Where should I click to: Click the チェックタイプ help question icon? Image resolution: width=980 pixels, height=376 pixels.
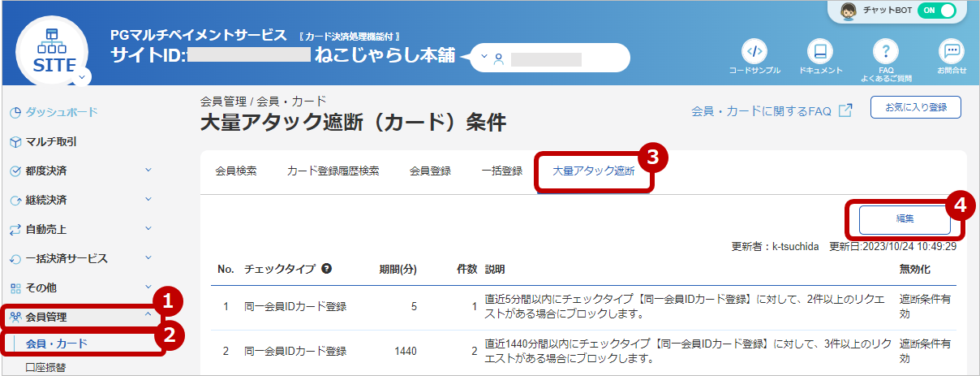[326, 269]
